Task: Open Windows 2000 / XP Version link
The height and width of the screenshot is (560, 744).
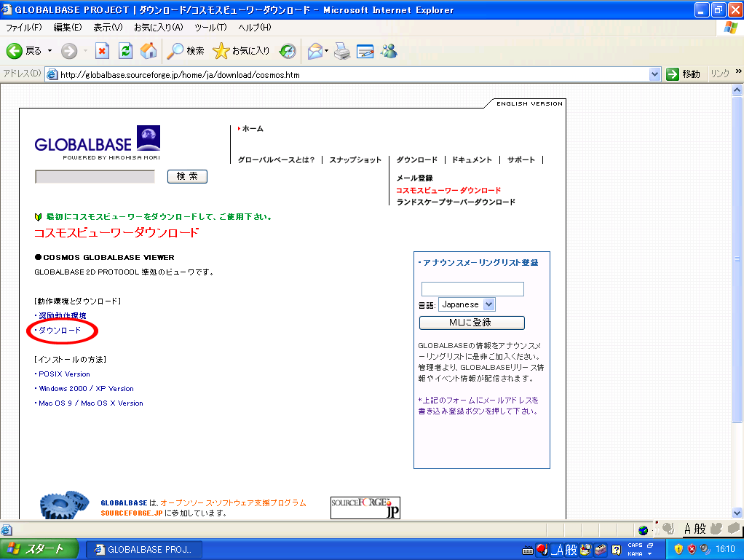Action: point(87,389)
